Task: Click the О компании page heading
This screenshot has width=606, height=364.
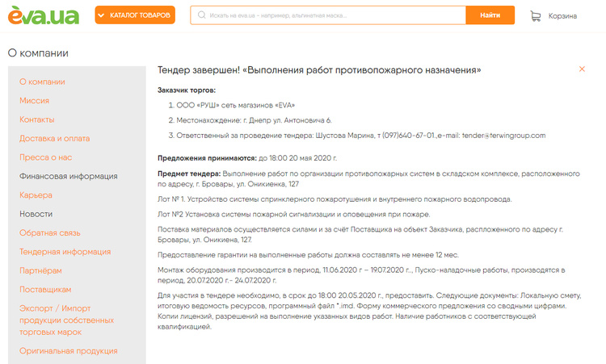Action: [38, 53]
